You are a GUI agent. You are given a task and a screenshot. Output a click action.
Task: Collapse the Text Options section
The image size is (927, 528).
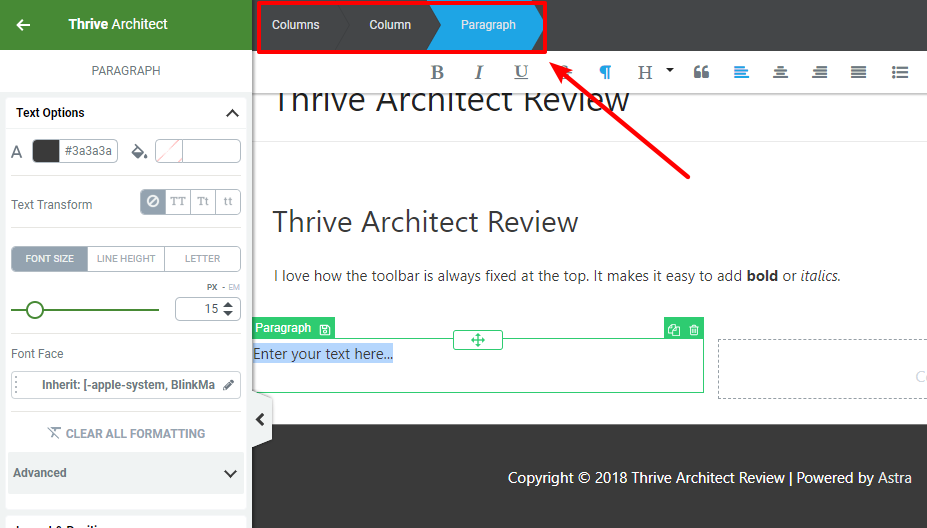point(232,113)
